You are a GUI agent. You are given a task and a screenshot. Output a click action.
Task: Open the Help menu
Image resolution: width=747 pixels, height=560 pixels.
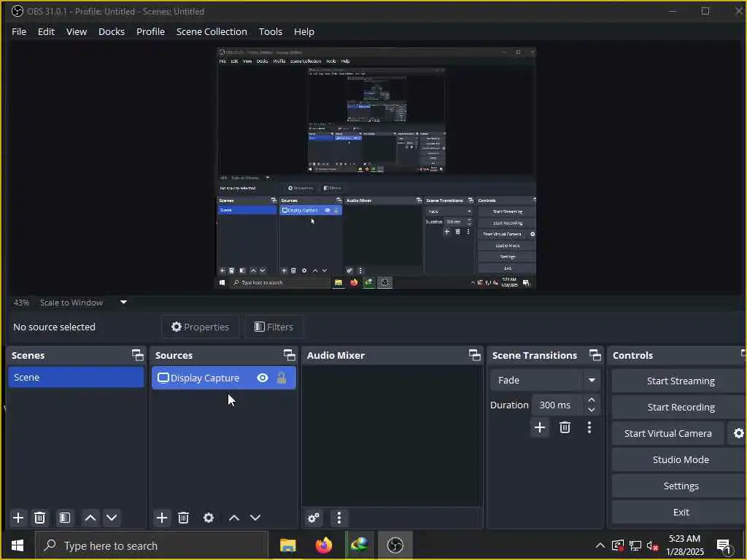point(304,31)
